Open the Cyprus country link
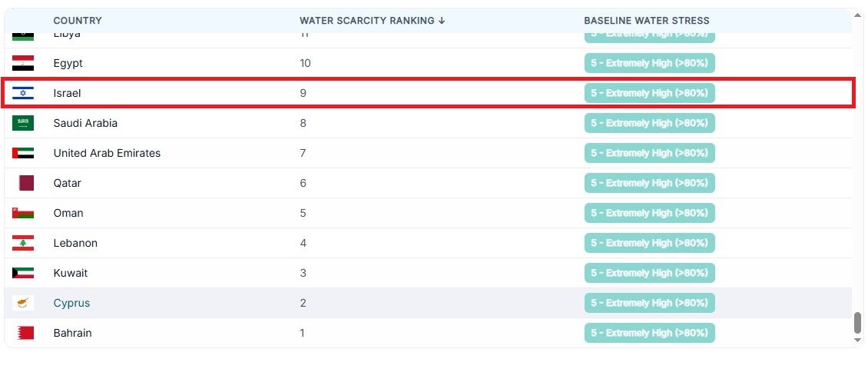This screenshot has width=868, height=369. coord(71,303)
